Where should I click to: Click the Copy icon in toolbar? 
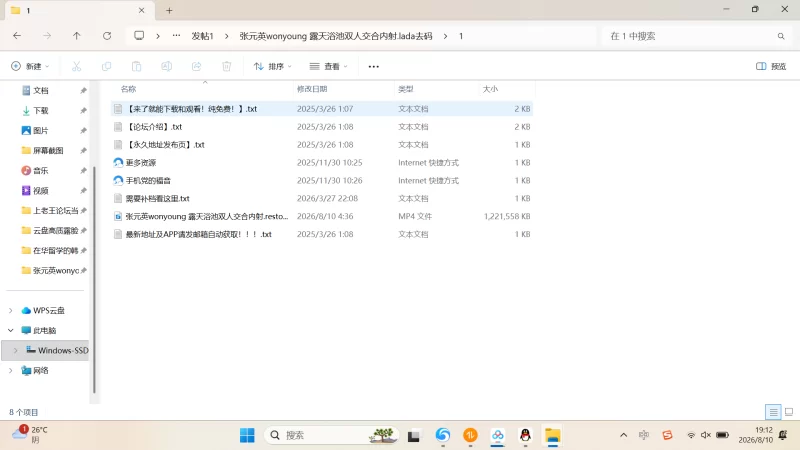coord(107,66)
